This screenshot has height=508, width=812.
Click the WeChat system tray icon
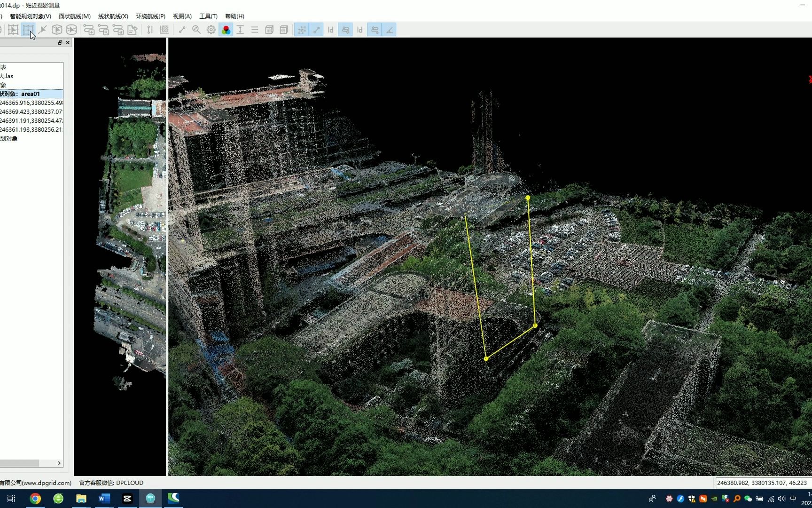click(748, 499)
